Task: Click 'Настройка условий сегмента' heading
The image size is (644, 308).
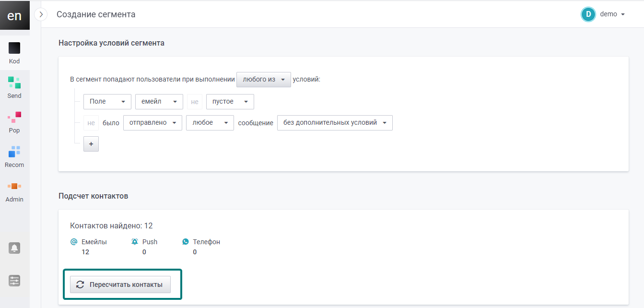Action: [111, 43]
